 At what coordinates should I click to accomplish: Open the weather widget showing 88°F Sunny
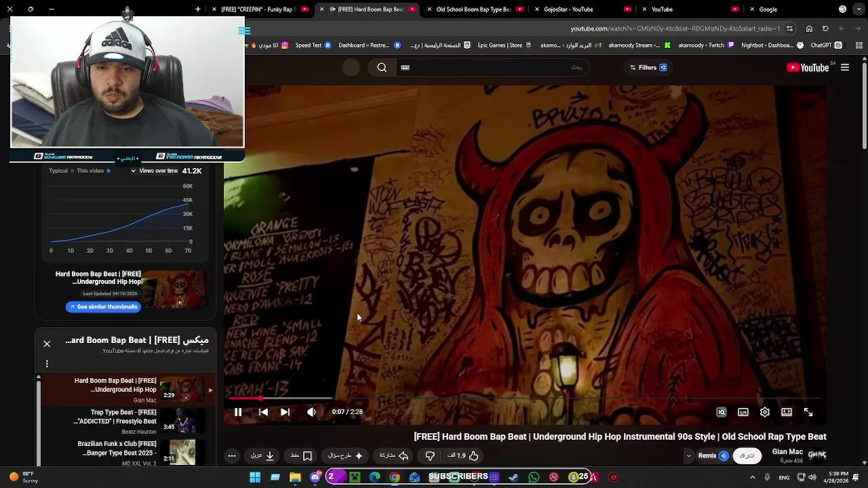(x=24, y=477)
